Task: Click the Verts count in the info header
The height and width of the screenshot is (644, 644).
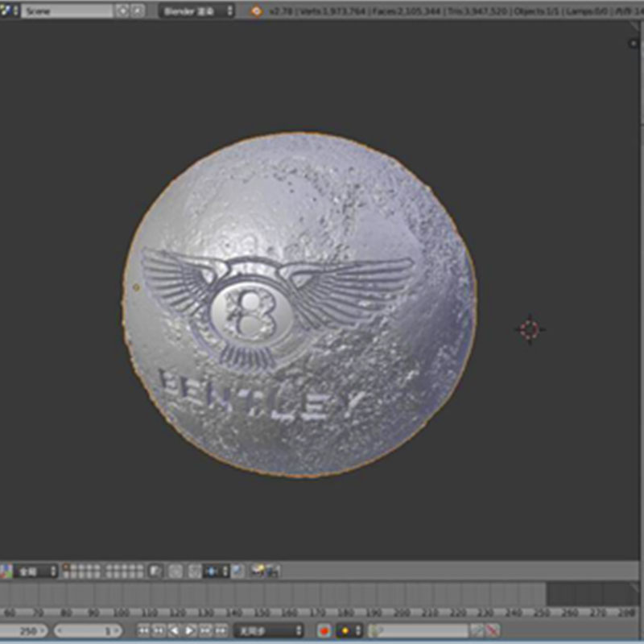Action: pyautogui.click(x=332, y=11)
